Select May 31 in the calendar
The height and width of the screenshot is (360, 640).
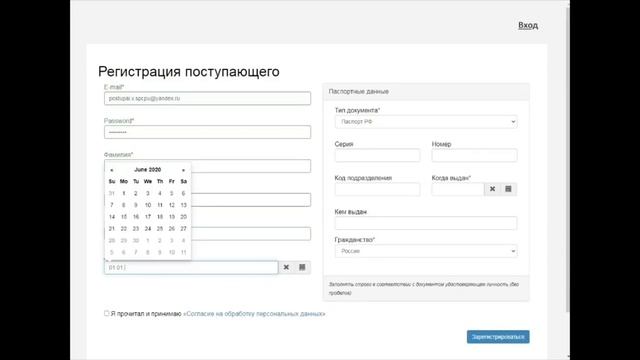pos(112,193)
